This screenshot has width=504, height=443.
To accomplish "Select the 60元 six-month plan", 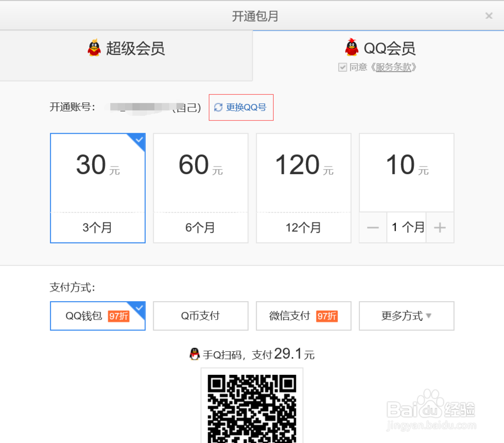I will [x=201, y=188].
